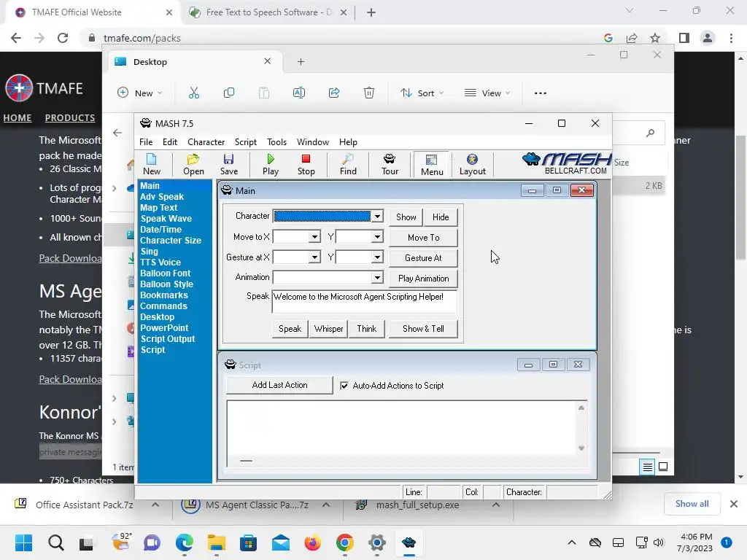
Task: Open Microsoft Store from taskbar
Action: click(x=248, y=542)
